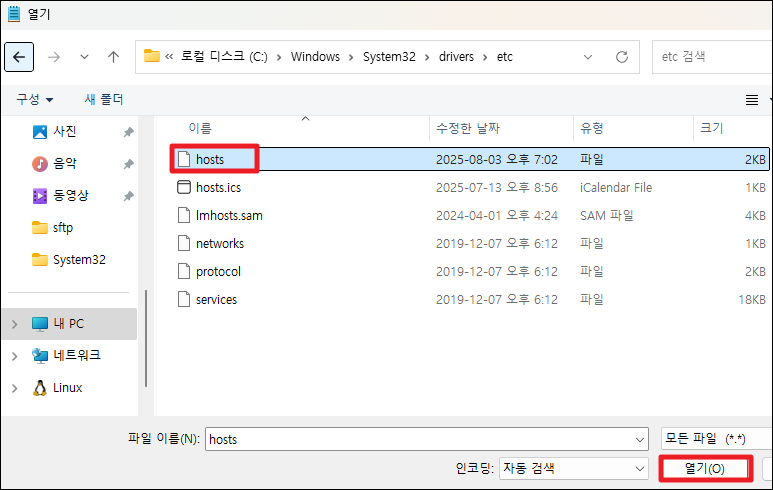
Task: Open 동영상 in the sidebar
Action: 60,196
